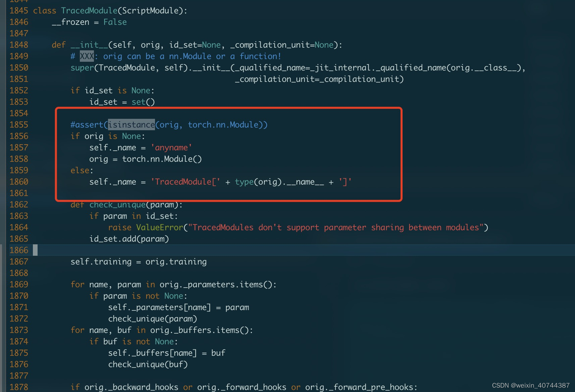This screenshot has height=392, width=575.
Task: Click line number 1845 in the gutter
Action: click(19, 10)
